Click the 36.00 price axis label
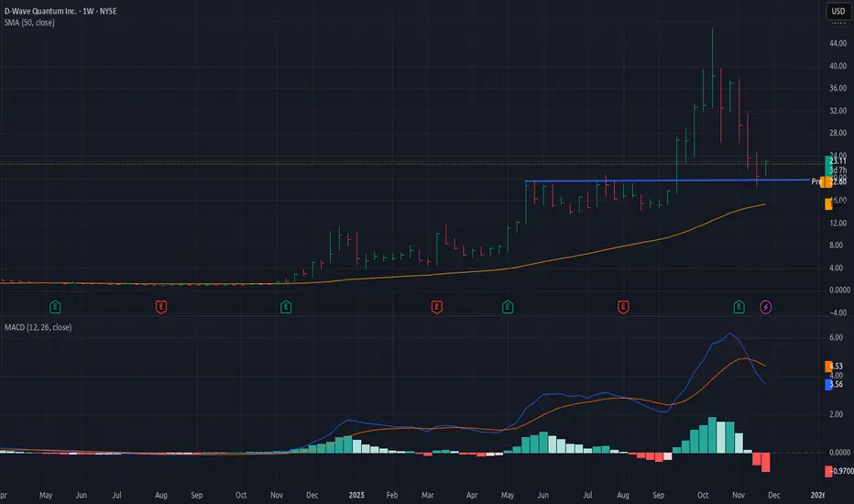 tap(838, 88)
